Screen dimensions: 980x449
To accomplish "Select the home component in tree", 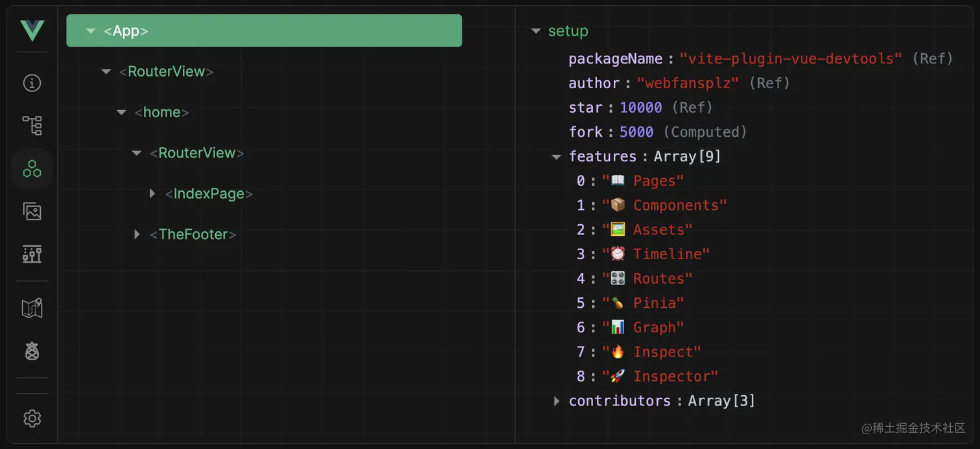I will coord(161,112).
